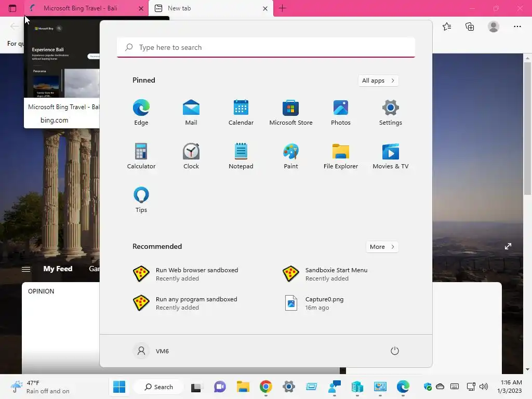Launch the Calculator app
Screen dimensions: 532x399
pyautogui.click(x=141, y=156)
